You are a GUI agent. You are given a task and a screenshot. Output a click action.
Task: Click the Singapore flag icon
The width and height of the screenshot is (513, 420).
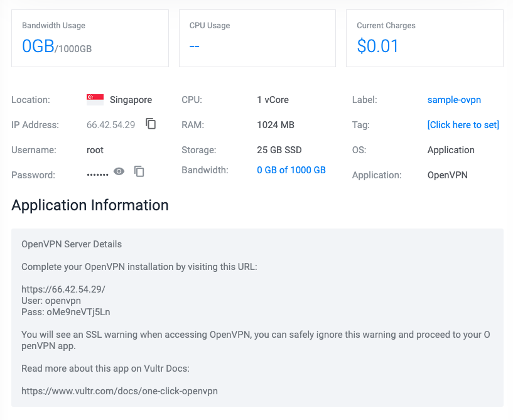[95, 99]
